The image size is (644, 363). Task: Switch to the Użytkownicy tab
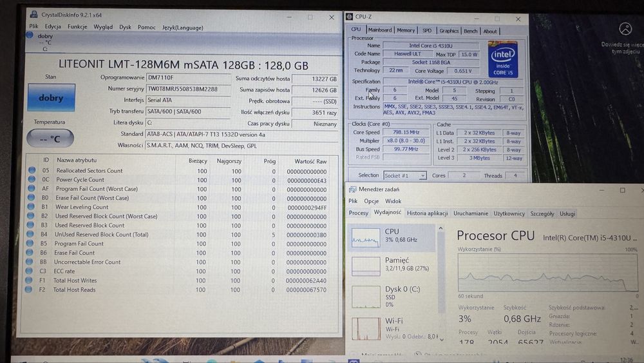click(509, 213)
